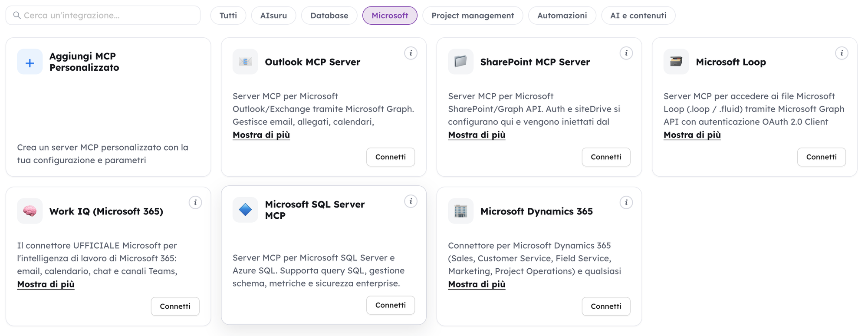
Task: Focus the Cerca un'integrazione search field
Action: point(103,15)
